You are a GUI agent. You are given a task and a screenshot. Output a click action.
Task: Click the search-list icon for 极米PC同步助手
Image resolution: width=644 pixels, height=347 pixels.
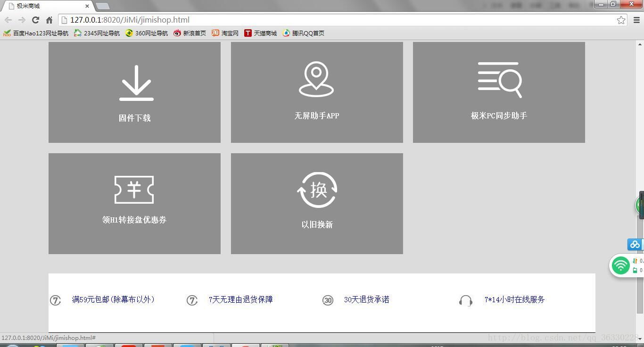point(500,80)
